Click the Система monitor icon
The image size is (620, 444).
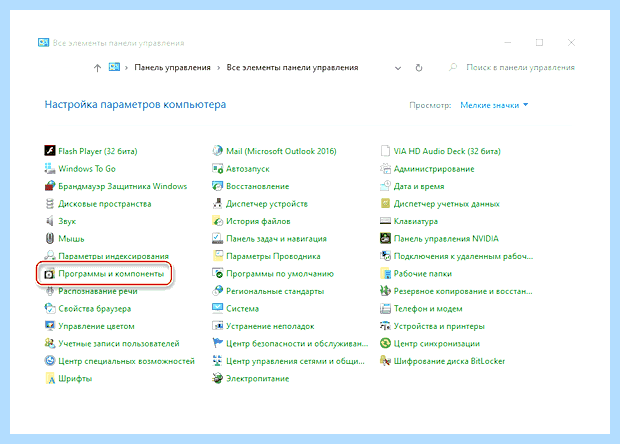point(217,308)
